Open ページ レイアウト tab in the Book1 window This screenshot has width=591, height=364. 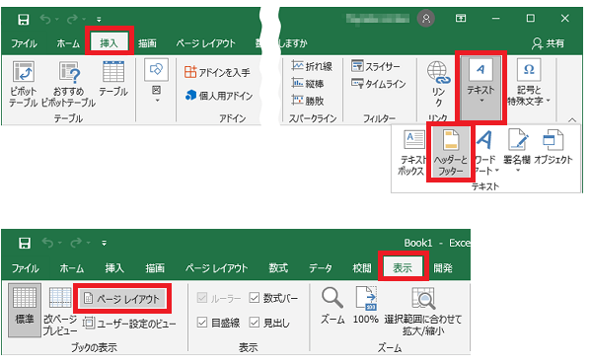pos(216,268)
